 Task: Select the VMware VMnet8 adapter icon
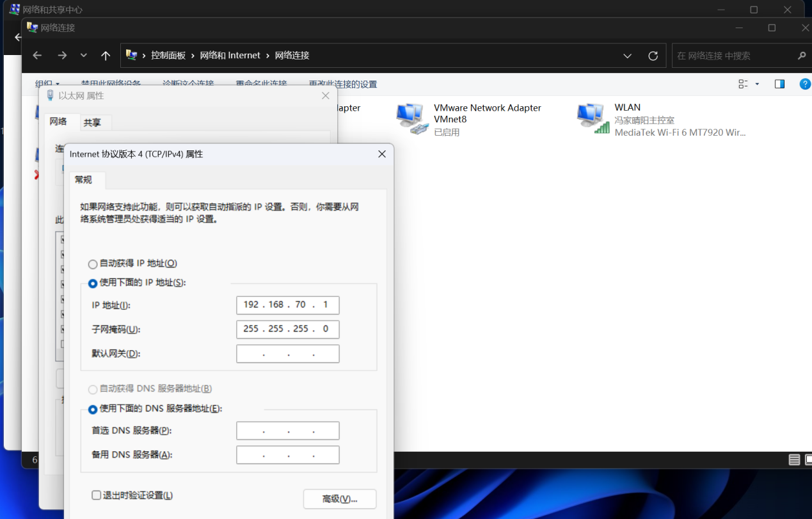point(411,118)
